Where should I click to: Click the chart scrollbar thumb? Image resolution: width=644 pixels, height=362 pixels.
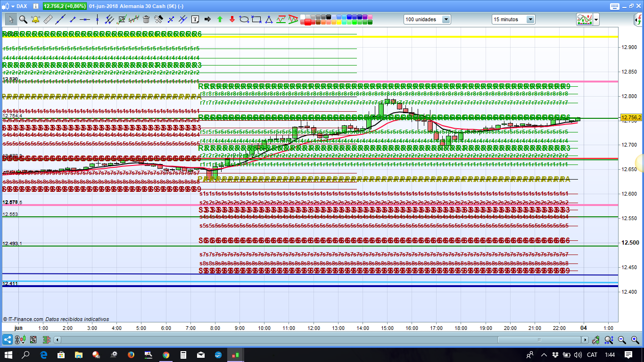(539, 340)
